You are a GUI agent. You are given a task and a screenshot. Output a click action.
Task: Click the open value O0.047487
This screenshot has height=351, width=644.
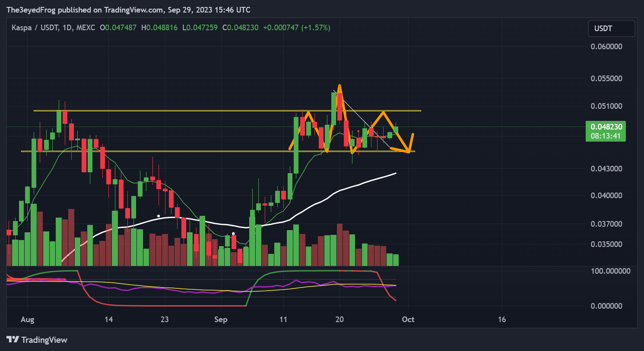tap(118, 28)
